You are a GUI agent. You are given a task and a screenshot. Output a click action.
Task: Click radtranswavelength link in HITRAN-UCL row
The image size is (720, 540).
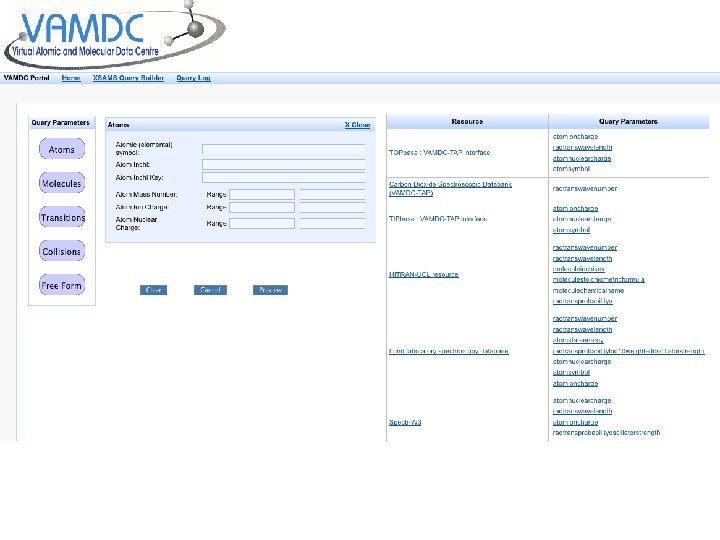(582, 259)
